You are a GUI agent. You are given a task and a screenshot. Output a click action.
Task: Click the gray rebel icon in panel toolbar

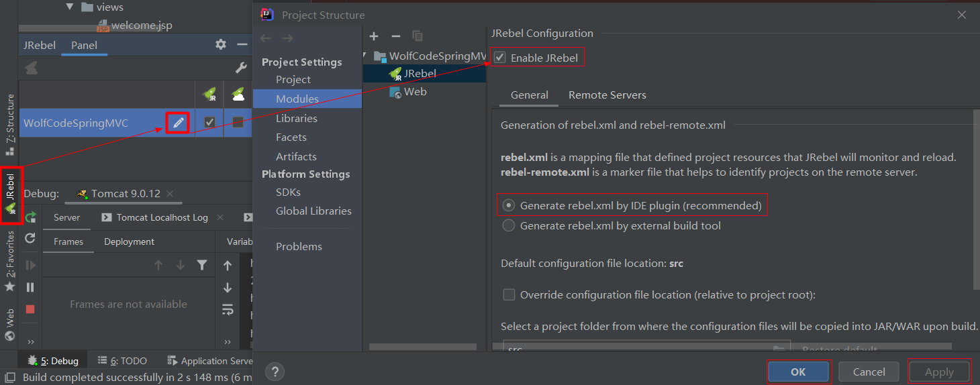[x=31, y=68]
